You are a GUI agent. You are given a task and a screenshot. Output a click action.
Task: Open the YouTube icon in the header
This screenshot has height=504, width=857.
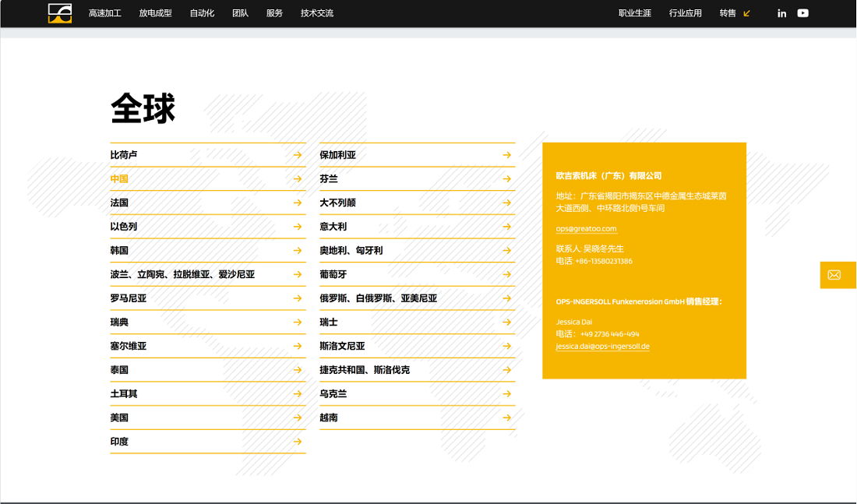(802, 12)
